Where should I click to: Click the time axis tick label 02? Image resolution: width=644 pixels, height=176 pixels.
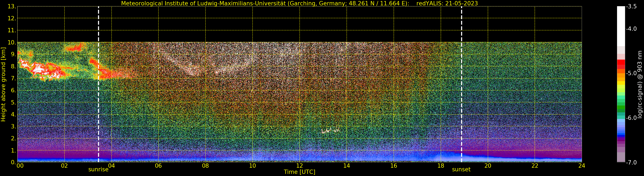coord(64,166)
